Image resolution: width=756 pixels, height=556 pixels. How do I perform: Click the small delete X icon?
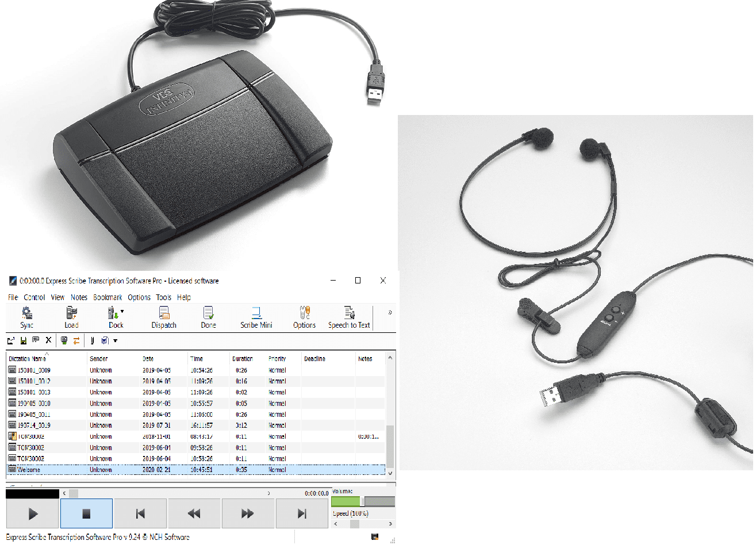click(x=48, y=340)
